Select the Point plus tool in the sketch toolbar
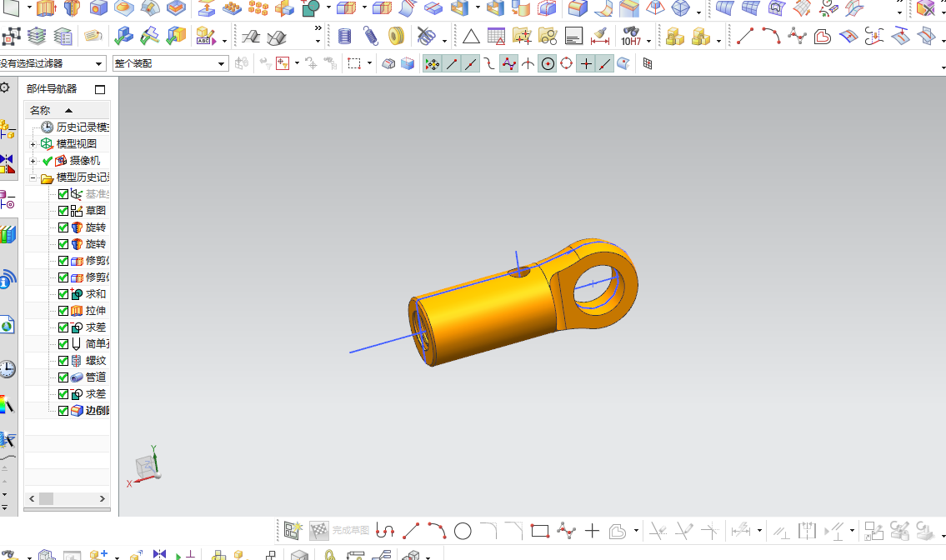This screenshot has height=560, width=946. 592,531
